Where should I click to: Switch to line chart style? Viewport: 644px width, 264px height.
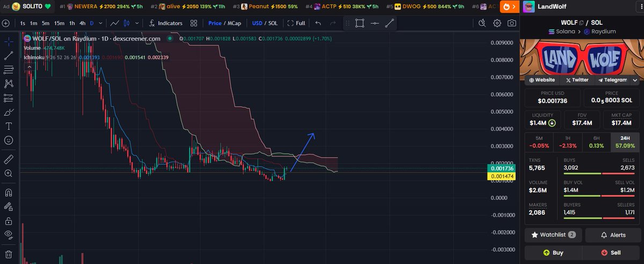coord(115,23)
